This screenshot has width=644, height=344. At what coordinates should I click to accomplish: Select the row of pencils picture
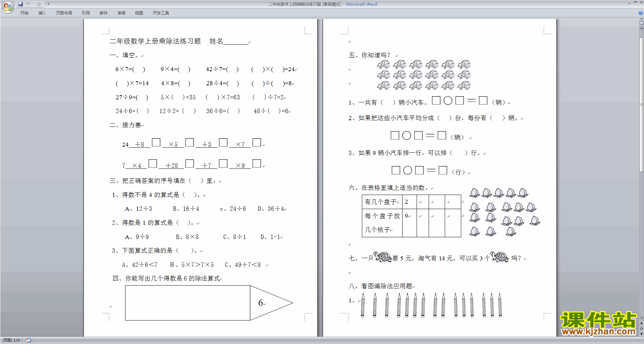(431, 305)
